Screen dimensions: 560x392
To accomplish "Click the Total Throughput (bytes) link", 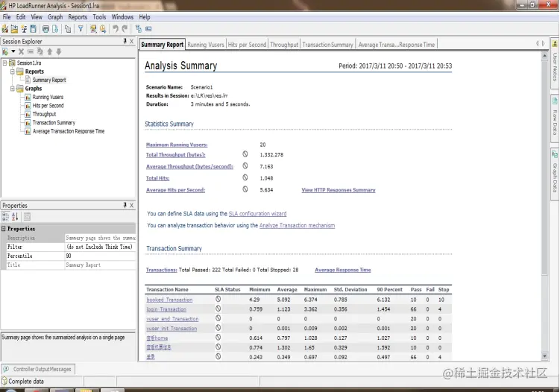I will coord(176,154).
